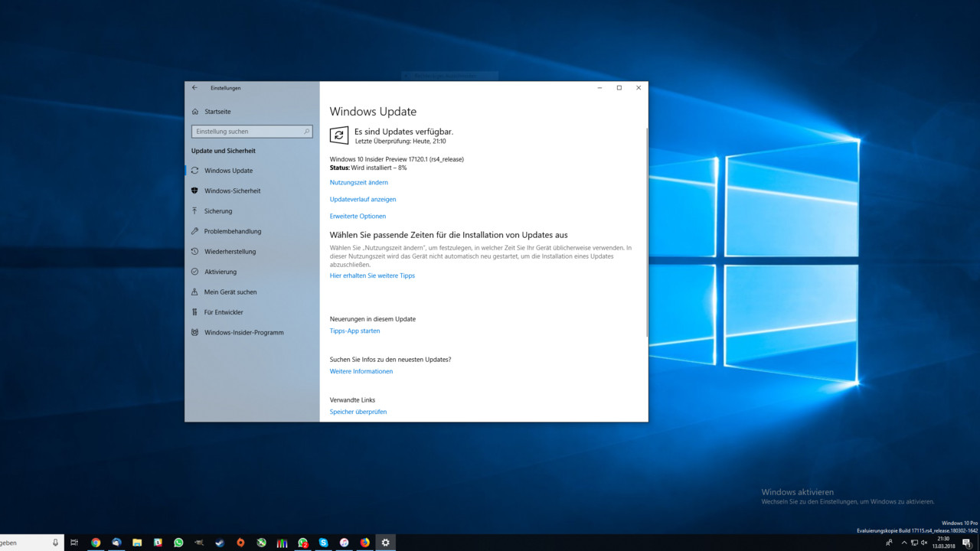Click the 'Update und Sicherheit' sidebar heading
980x551 pixels.
224,151
